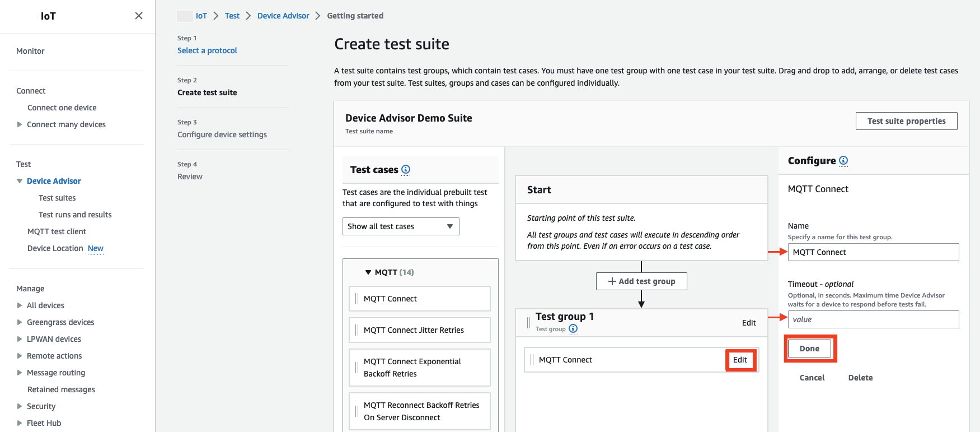980x432 pixels.
Task: Click the Timeout value input field
Action: pos(873,319)
